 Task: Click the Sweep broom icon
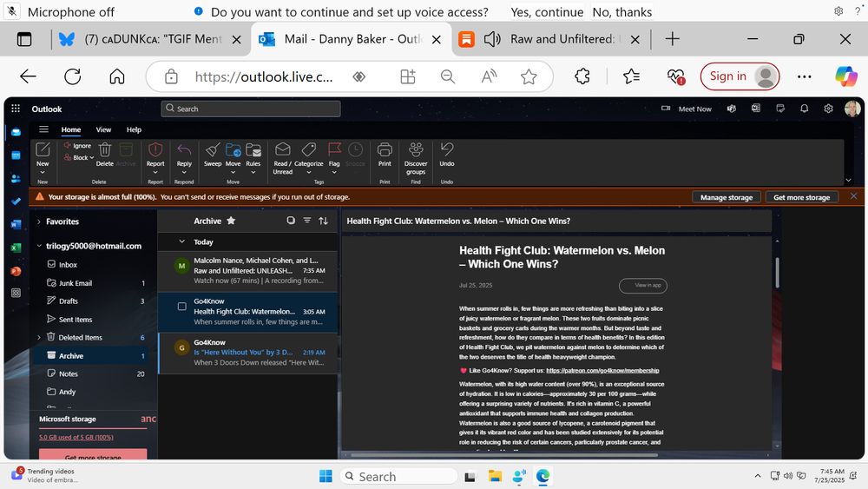coord(213,149)
